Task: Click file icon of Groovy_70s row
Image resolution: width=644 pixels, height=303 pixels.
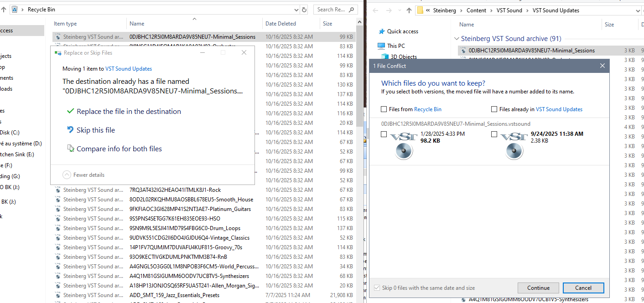Action: 58,247
